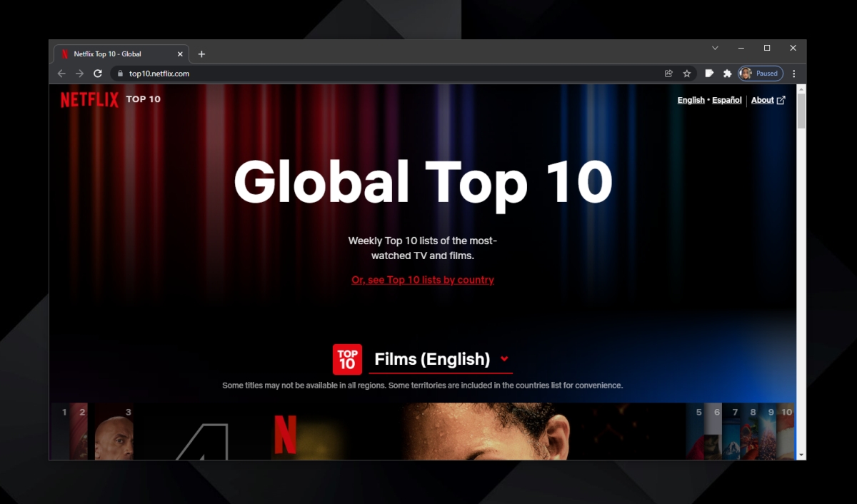Viewport: 857px width, 504px height.
Task: Open a new tab with plus icon
Action: click(201, 54)
